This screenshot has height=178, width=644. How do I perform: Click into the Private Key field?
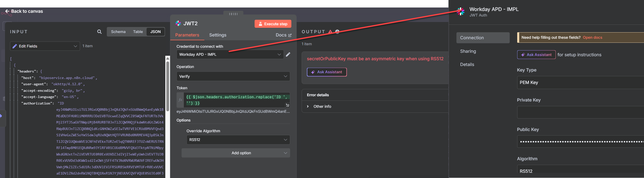click(x=580, y=112)
